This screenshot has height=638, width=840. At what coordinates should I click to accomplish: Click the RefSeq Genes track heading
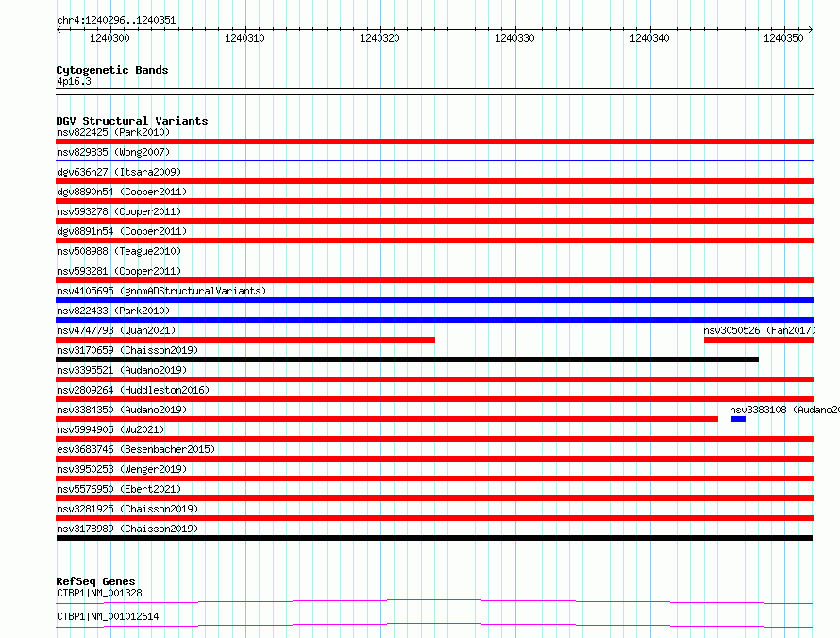click(x=95, y=581)
